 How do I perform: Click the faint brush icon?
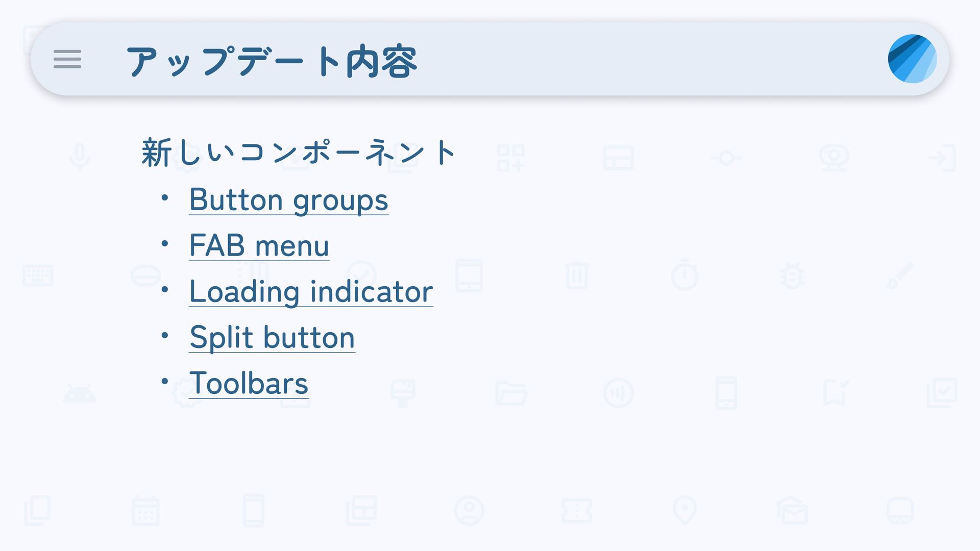(x=900, y=275)
